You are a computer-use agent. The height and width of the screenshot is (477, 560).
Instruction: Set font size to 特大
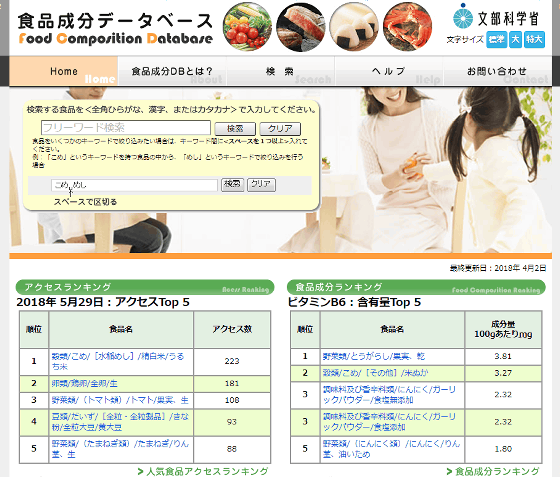click(534, 39)
